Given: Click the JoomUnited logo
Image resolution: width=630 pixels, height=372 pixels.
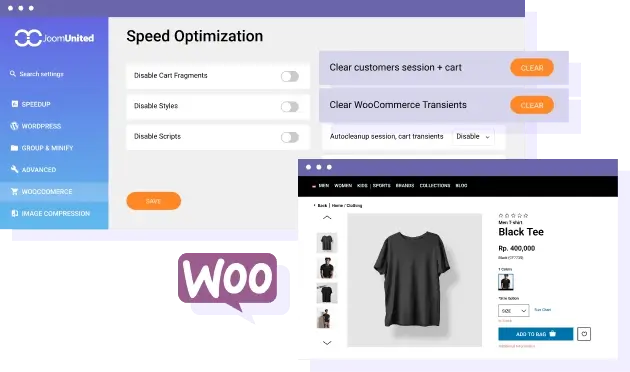Looking at the screenshot, I should (x=54, y=38).
